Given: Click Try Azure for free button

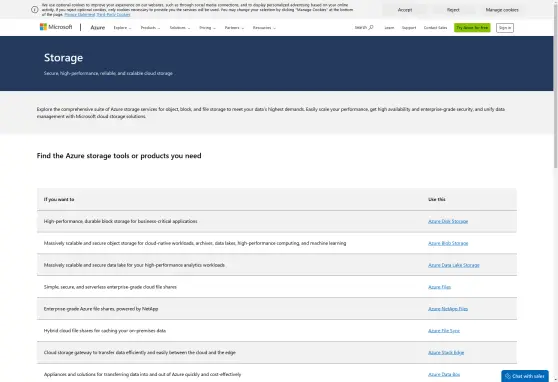Looking at the screenshot, I should point(472,27).
